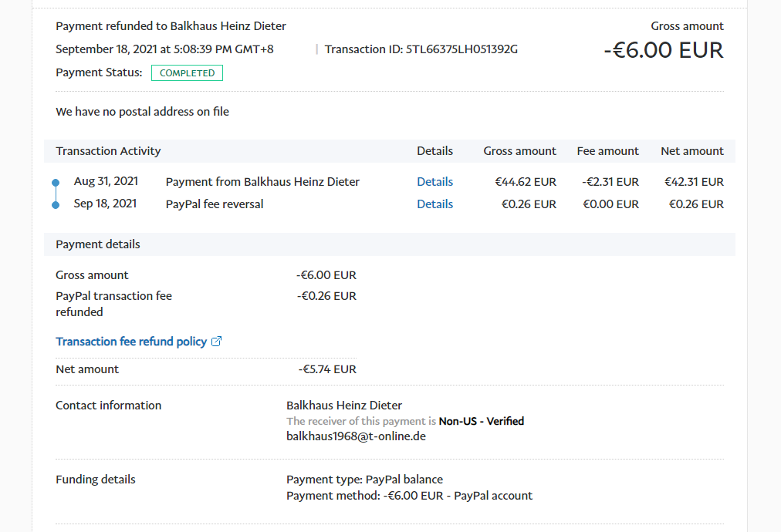Select transaction ID 5TL66375LH051392G
Viewport: 781px width, 532px height.
pyautogui.click(x=461, y=49)
